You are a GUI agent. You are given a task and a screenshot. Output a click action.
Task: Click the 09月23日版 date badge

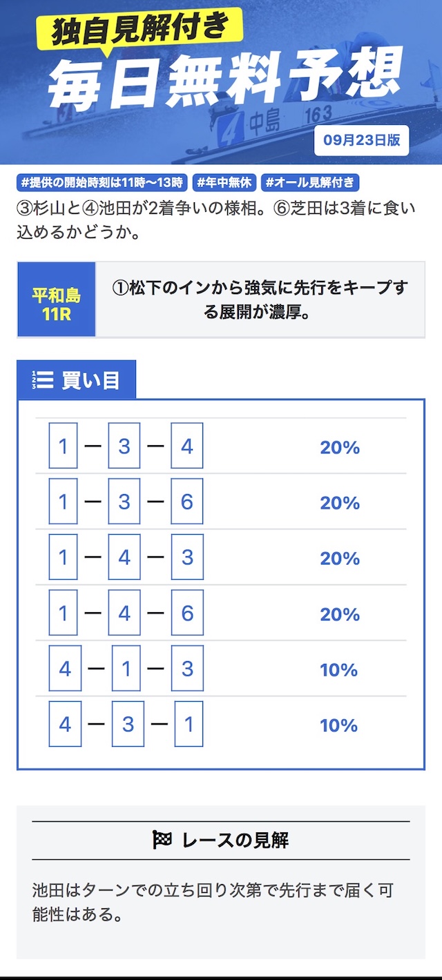(362, 141)
